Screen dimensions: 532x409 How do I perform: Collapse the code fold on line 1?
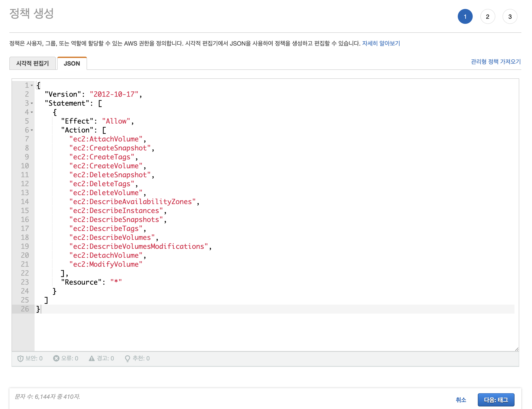point(32,85)
